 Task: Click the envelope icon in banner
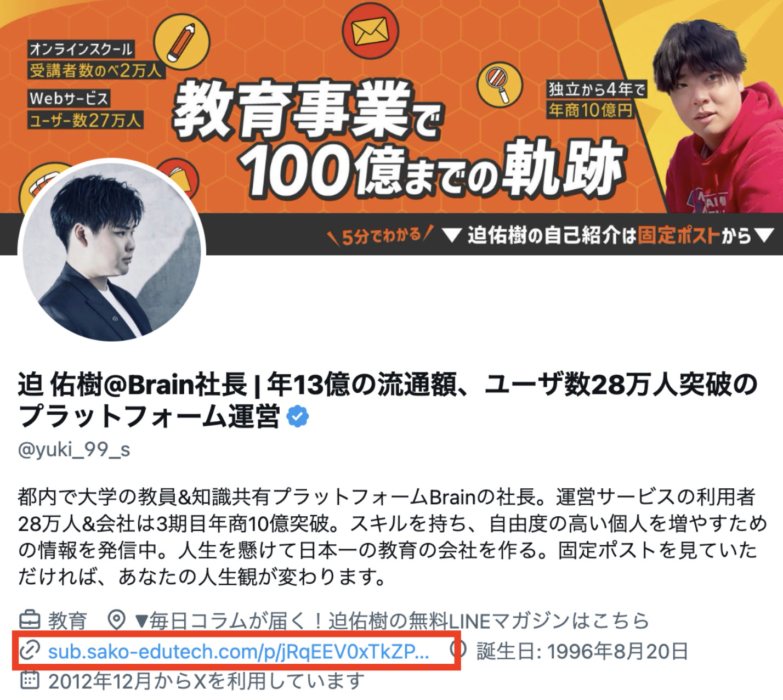coord(370,32)
